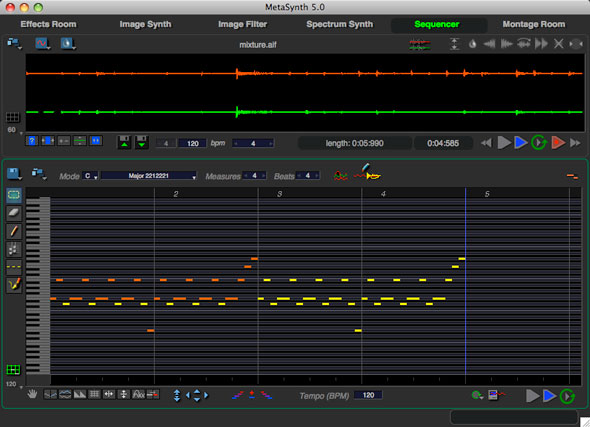Click the blue two-dot icon in sample toolbar
Screen dimensions: 590x427
click(96, 141)
